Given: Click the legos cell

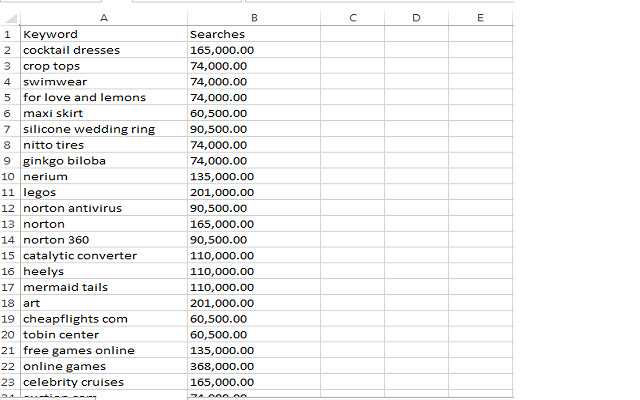Looking at the screenshot, I should point(104,192).
